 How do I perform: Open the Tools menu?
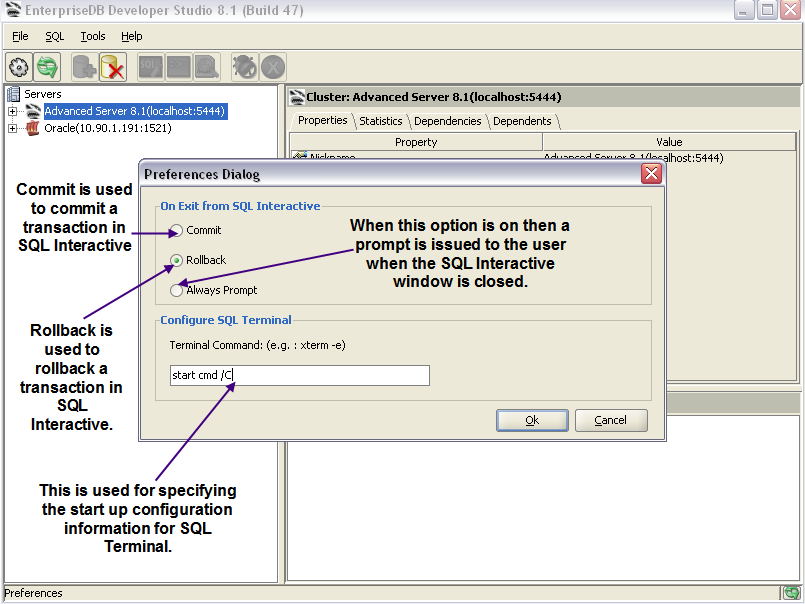click(92, 36)
